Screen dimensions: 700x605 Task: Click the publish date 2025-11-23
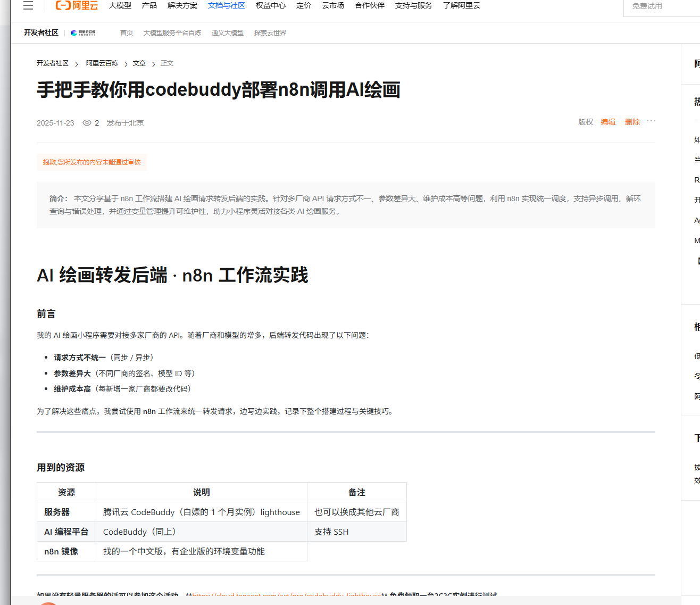55,123
